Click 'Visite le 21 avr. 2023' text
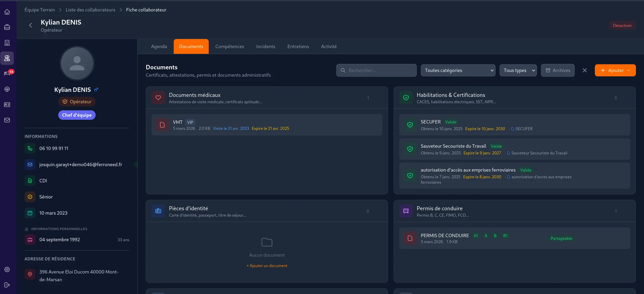 [x=231, y=128]
